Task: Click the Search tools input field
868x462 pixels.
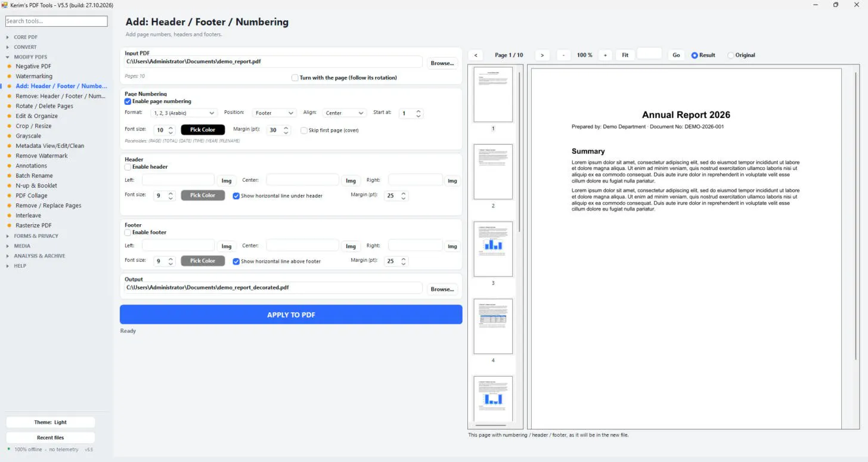Action: pyautogui.click(x=57, y=21)
